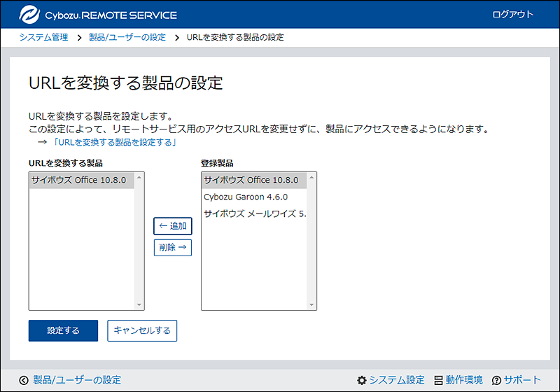Viewport: 560px width, 392px height.
Task: Open システム設定 footer link
Action: (397, 380)
